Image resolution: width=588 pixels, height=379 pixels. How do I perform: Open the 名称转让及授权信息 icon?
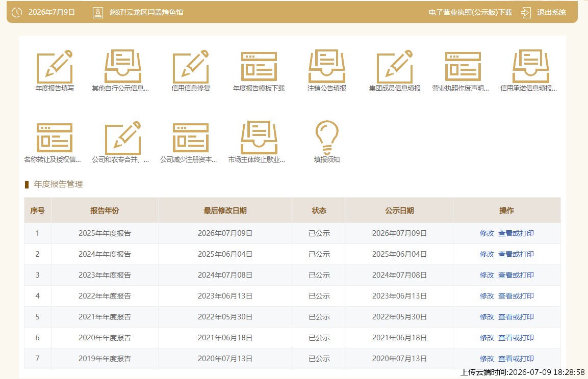[55, 138]
